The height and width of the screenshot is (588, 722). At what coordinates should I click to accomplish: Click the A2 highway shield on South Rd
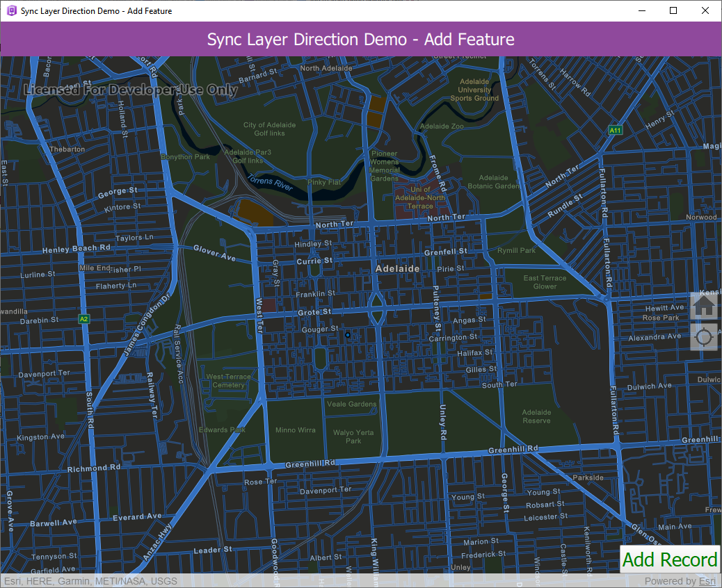[83, 319]
